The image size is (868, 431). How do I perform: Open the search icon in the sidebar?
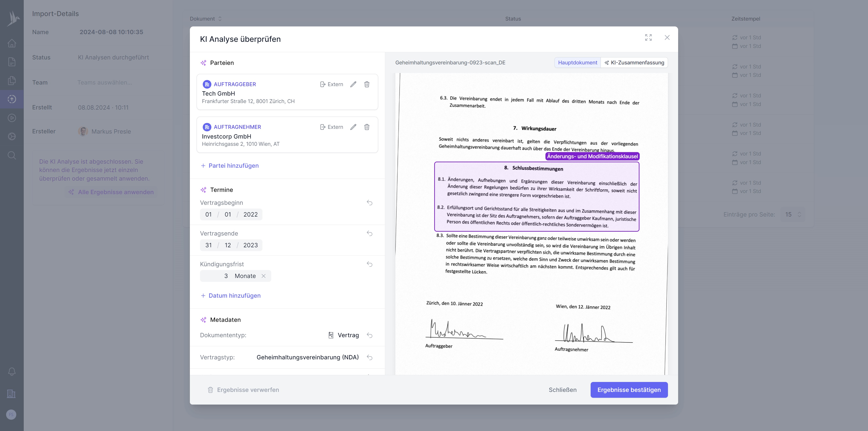[12, 155]
